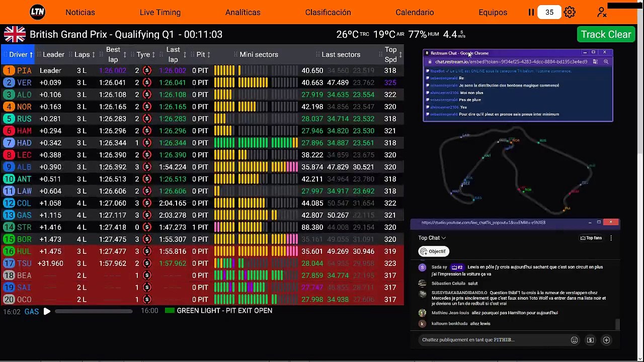Click the race control message progress bar
This screenshot has height=362, width=644.
click(94, 311)
